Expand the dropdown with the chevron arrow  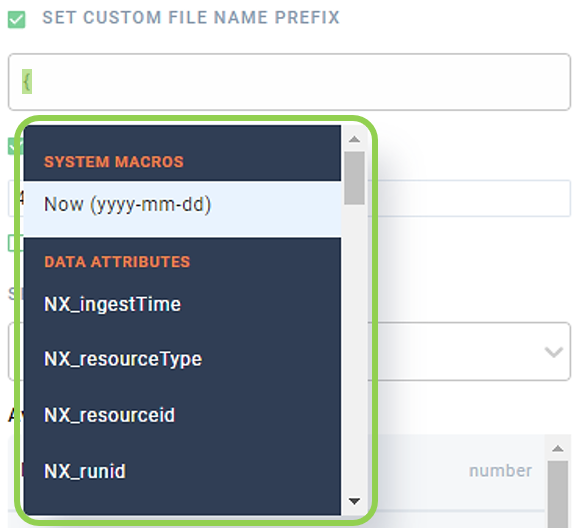[x=554, y=352]
